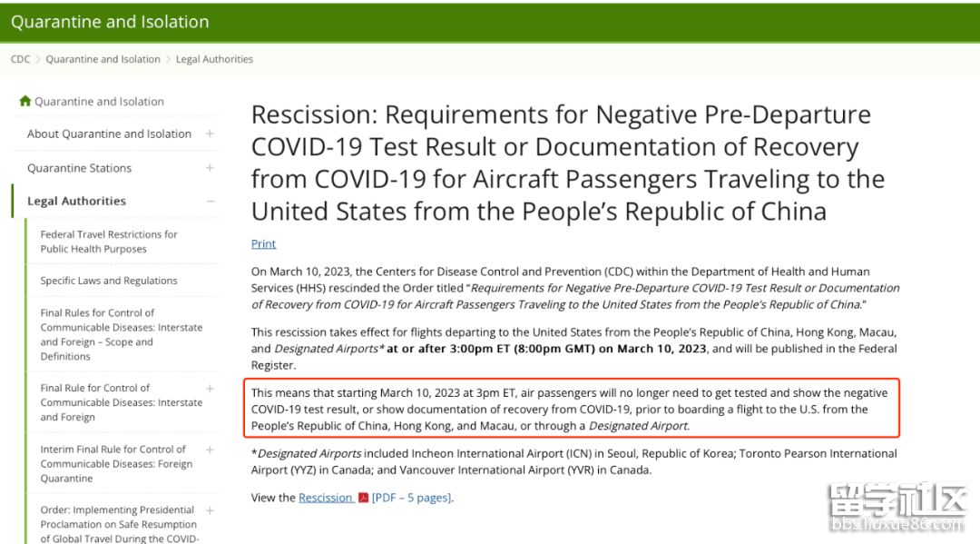Click the CDC breadcrumb link

(x=20, y=59)
